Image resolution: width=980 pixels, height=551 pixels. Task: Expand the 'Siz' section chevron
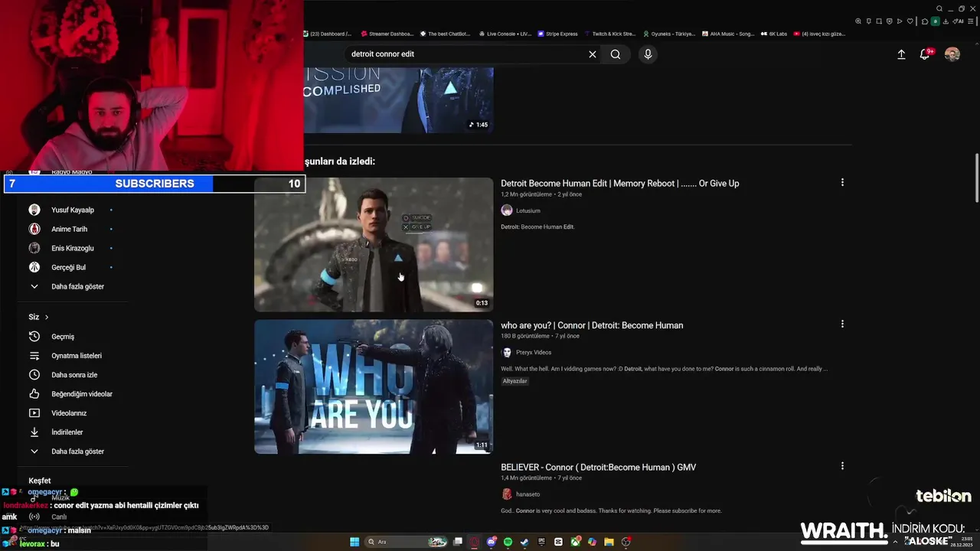point(47,317)
